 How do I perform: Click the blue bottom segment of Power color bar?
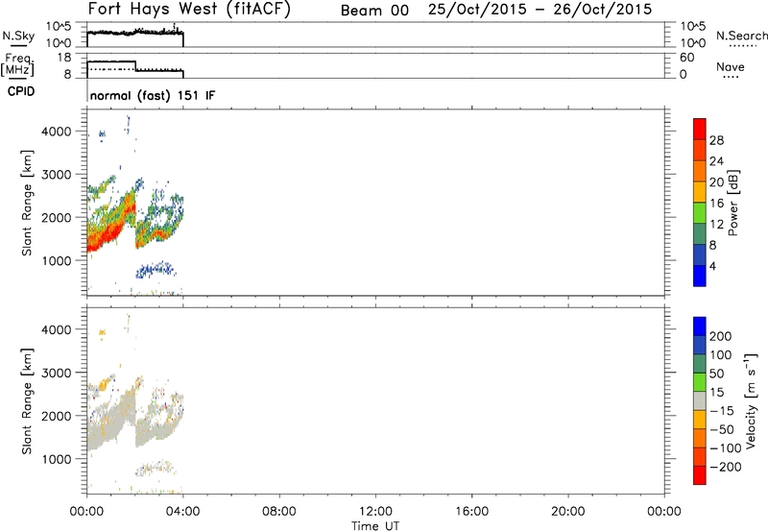pos(700,276)
